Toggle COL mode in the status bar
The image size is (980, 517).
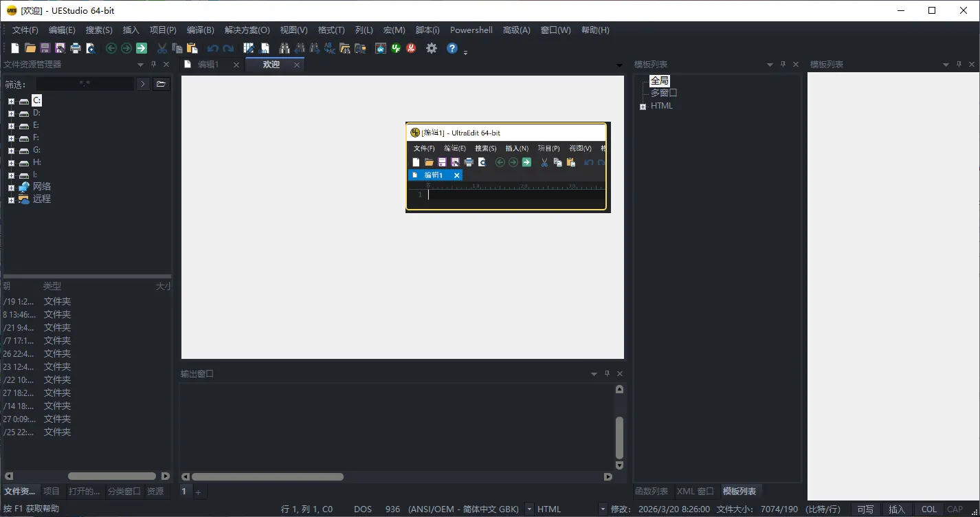tap(928, 509)
